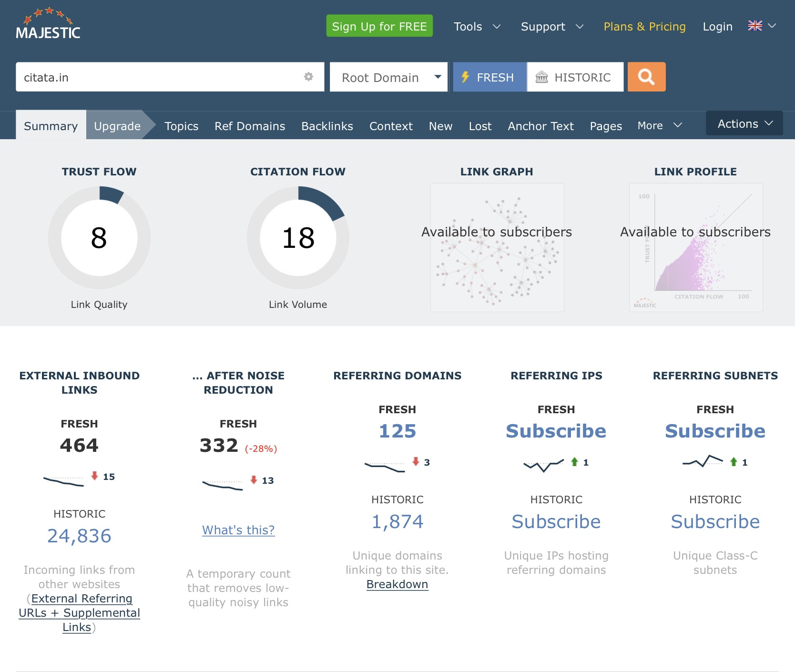Click the noise-reduced count 332
The image size is (795, 672).
219,445
